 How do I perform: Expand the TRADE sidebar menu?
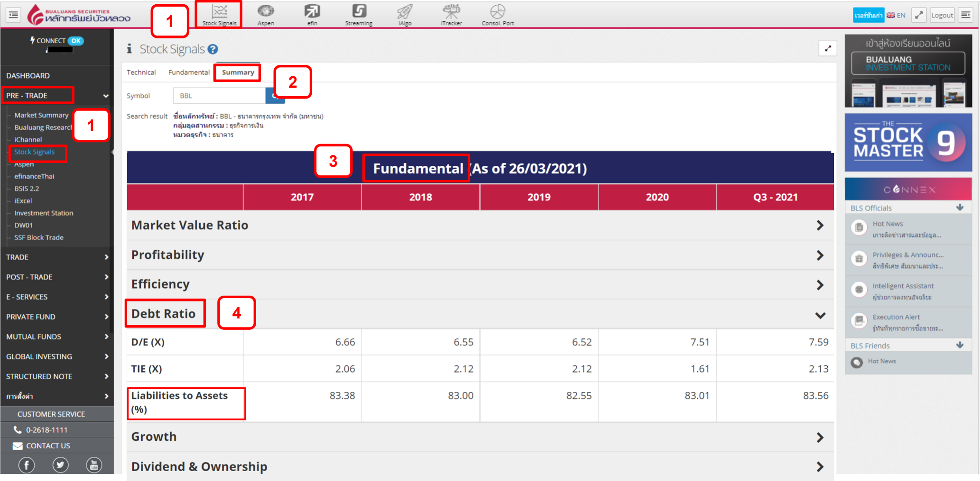(x=57, y=257)
